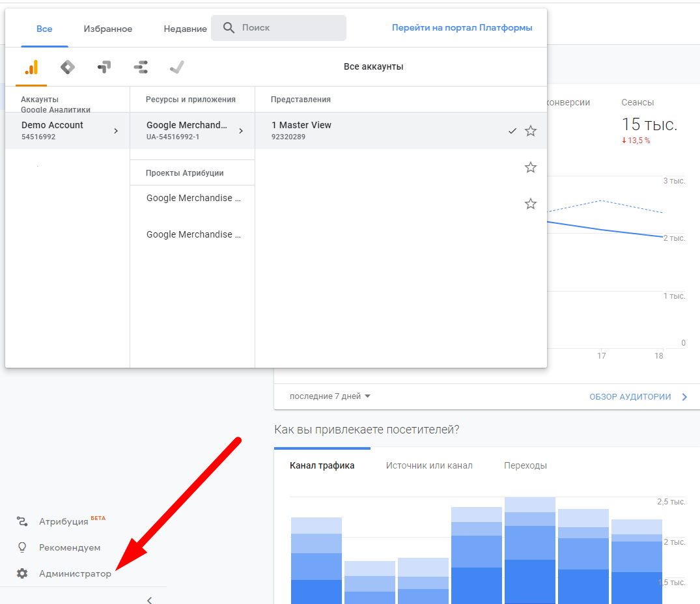
Task: Select the Optimize product icon
Action: tap(104, 67)
